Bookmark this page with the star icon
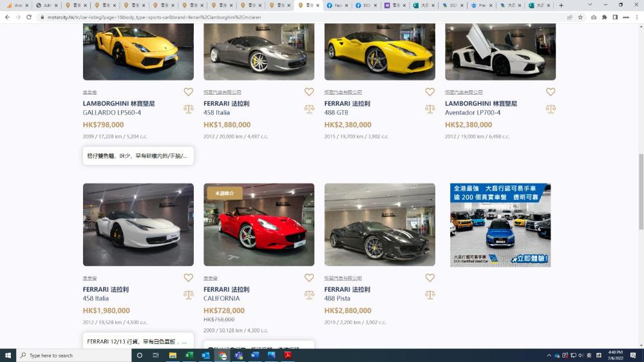 580,17
